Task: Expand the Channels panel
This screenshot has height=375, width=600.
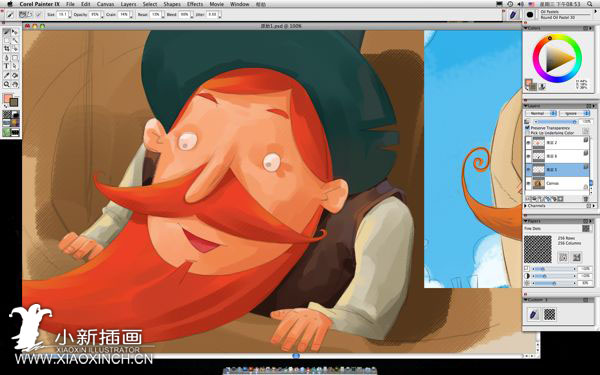Action: [x=525, y=206]
